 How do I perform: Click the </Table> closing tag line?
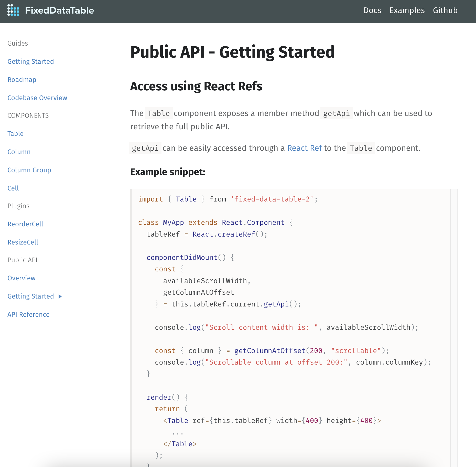point(180,444)
